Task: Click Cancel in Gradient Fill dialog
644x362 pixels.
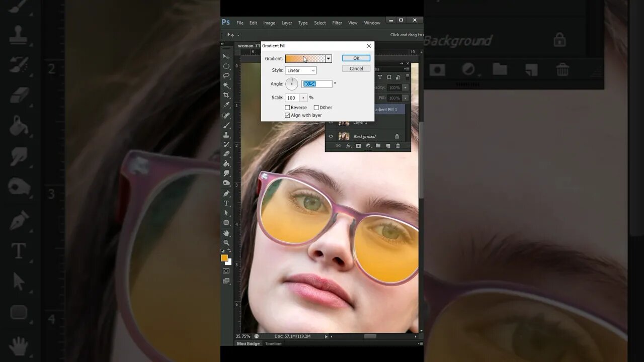Action: 356,68
